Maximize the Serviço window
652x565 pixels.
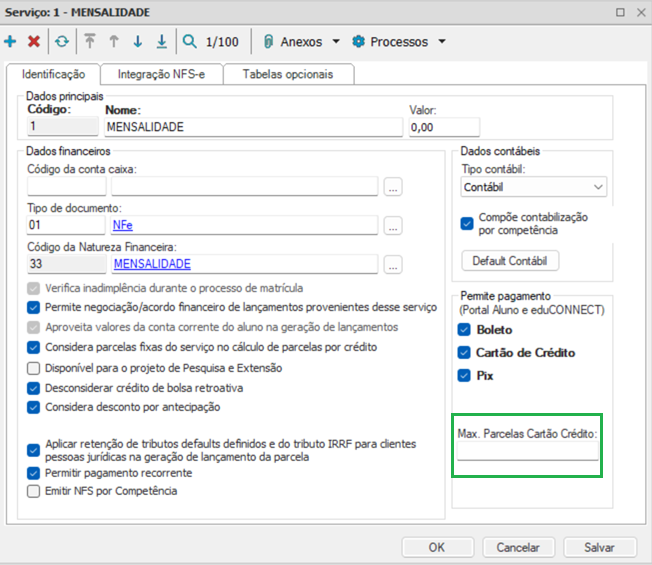click(620, 12)
